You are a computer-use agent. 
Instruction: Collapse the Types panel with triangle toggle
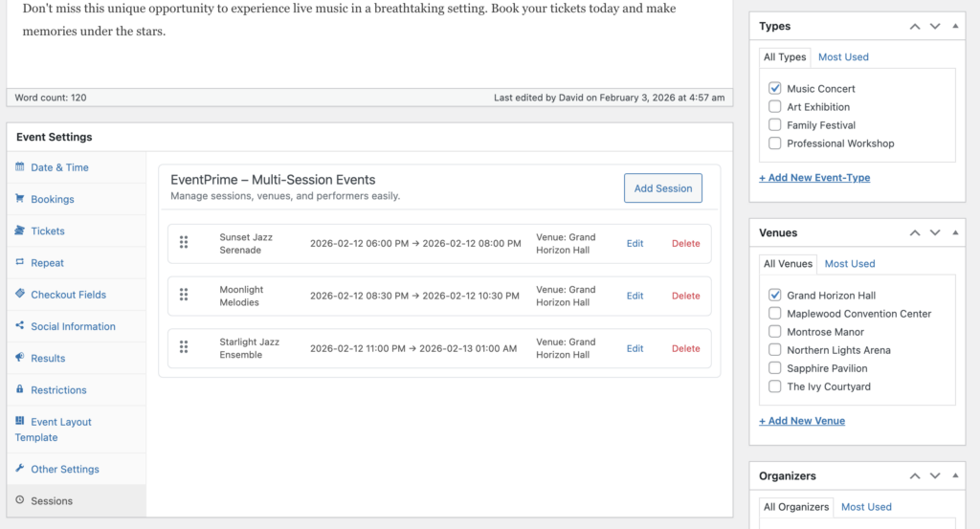click(955, 26)
